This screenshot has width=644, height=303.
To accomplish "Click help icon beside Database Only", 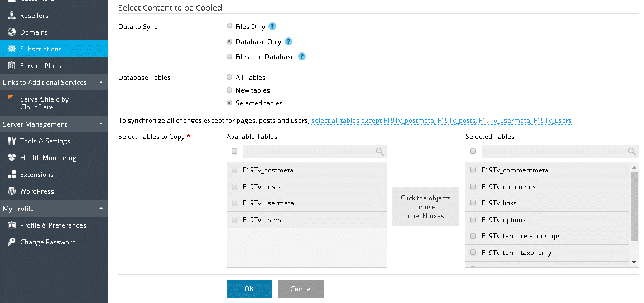I will point(289,41).
